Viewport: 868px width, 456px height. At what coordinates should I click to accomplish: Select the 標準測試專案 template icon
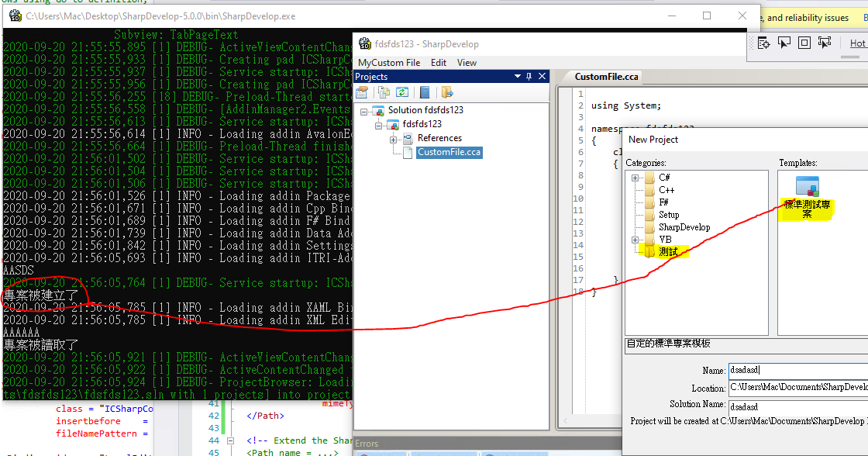(x=808, y=186)
